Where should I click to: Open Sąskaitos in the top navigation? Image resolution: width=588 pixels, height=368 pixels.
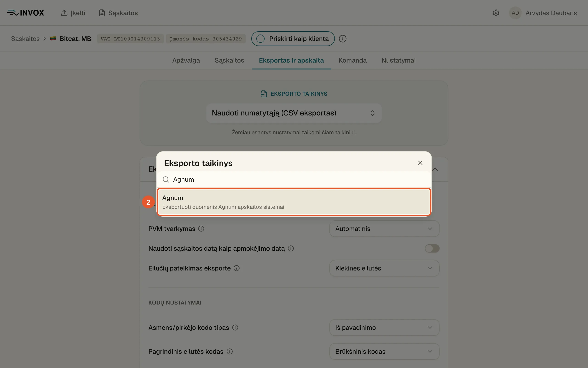coord(118,13)
